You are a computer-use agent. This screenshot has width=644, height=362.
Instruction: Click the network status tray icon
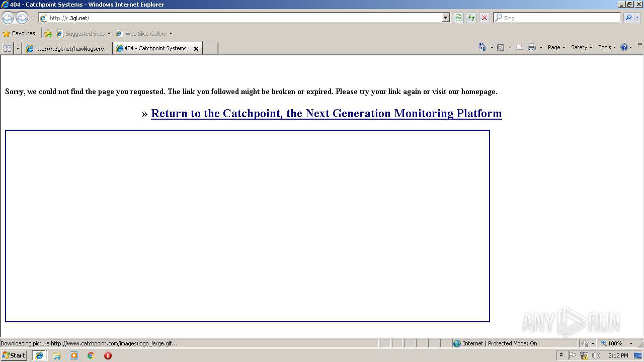[584, 355]
